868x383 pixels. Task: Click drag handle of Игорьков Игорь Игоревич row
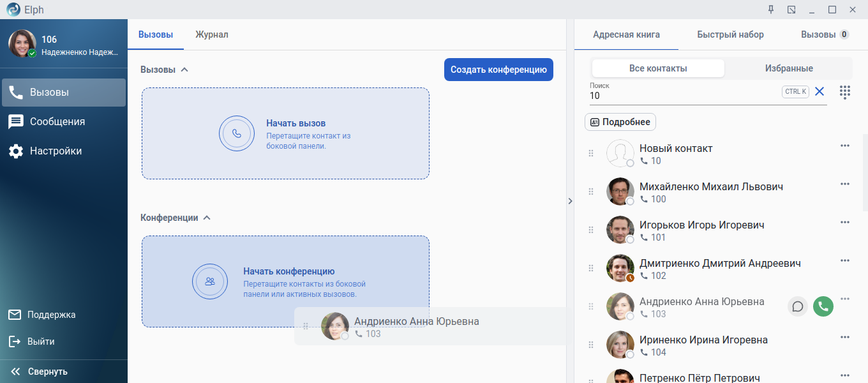pos(591,230)
